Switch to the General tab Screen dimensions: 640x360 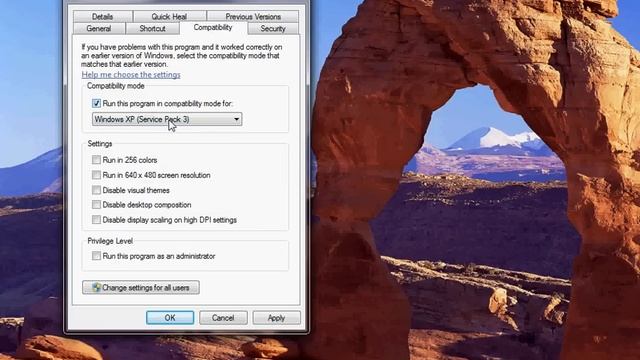(99, 29)
